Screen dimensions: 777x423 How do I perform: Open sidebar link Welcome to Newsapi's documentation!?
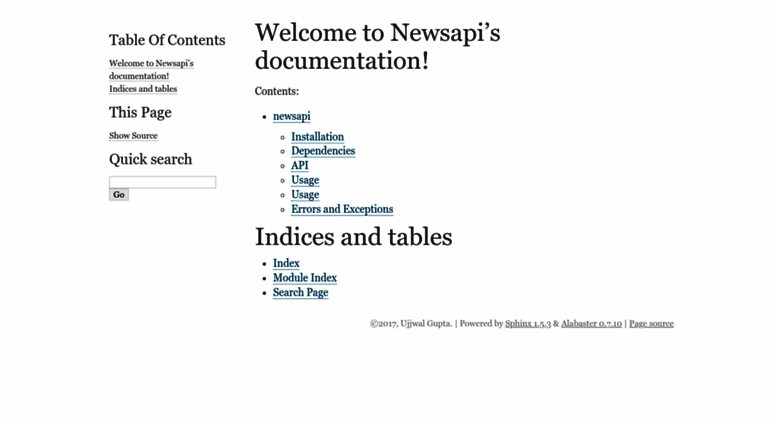pyautogui.click(x=151, y=70)
